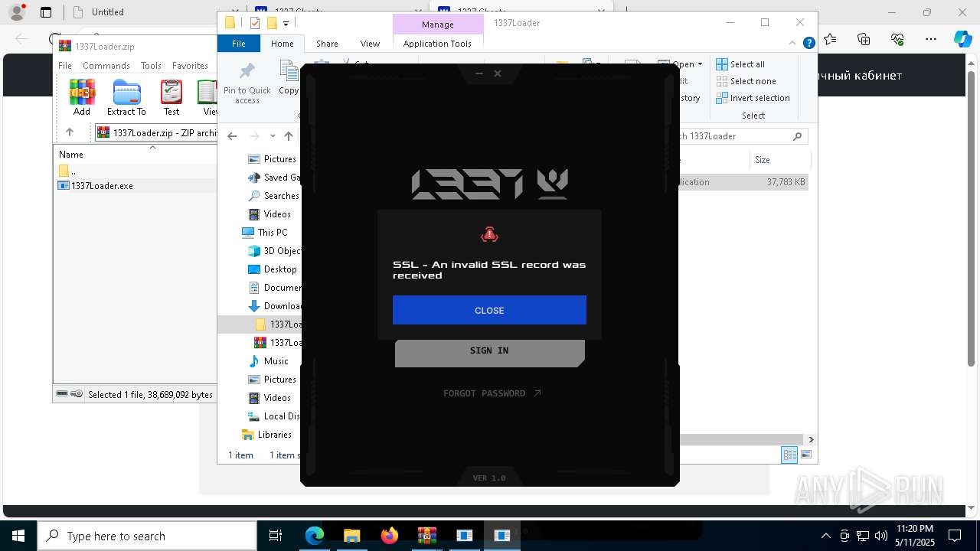Open Task View from taskbar
This screenshot has height=551, width=980.
coord(276,536)
